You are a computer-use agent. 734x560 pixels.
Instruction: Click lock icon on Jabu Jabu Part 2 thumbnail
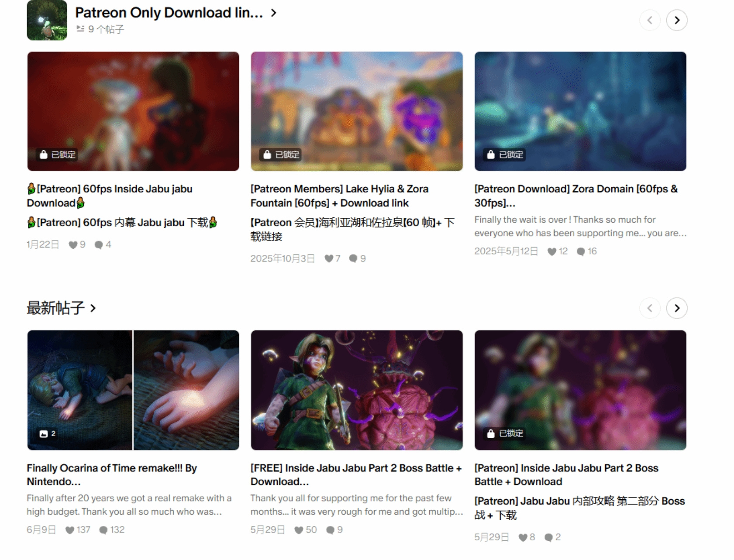(491, 433)
